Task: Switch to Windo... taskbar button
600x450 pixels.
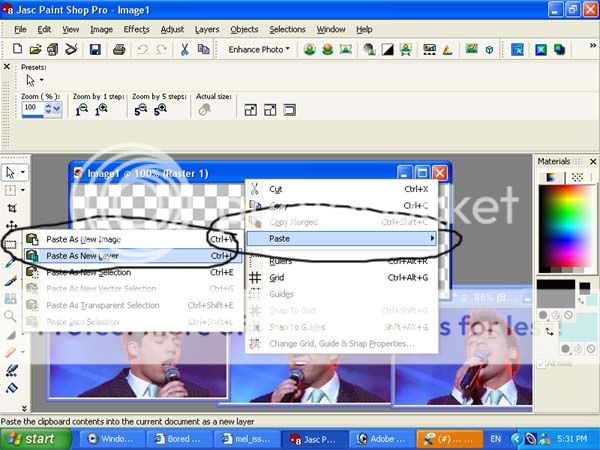Action: click(x=112, y=439)
